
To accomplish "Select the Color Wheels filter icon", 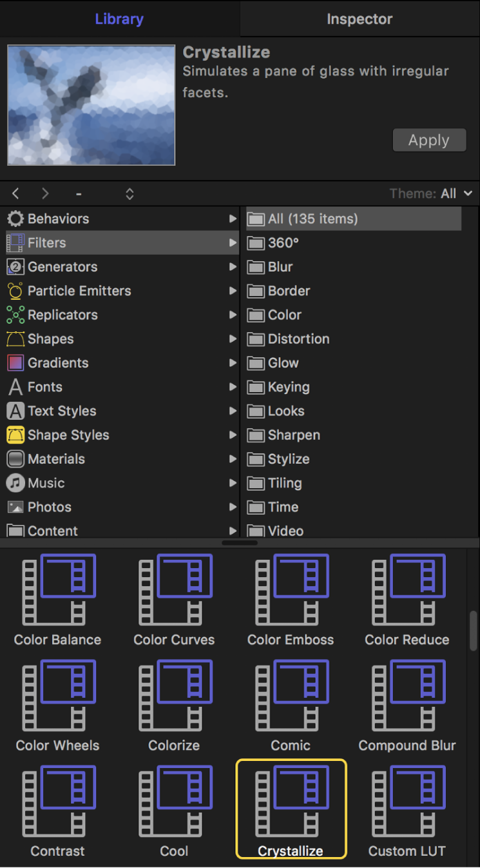I will (58, 695).
